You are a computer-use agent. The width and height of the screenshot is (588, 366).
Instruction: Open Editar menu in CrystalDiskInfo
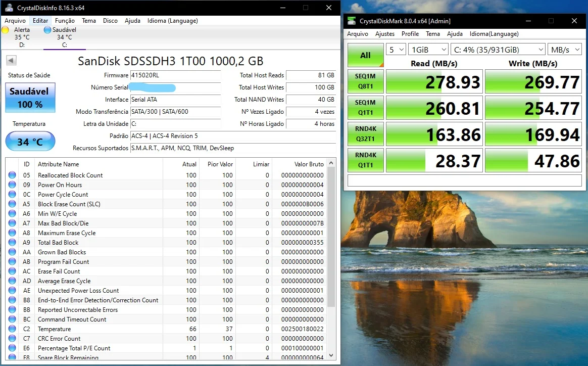tap(40, 21)
